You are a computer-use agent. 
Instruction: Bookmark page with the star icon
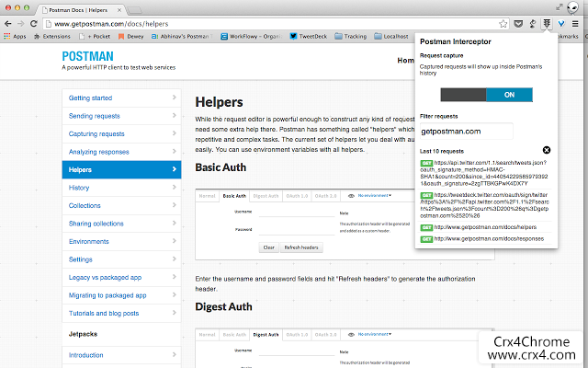pyautogui.click(x=503, y=24)
